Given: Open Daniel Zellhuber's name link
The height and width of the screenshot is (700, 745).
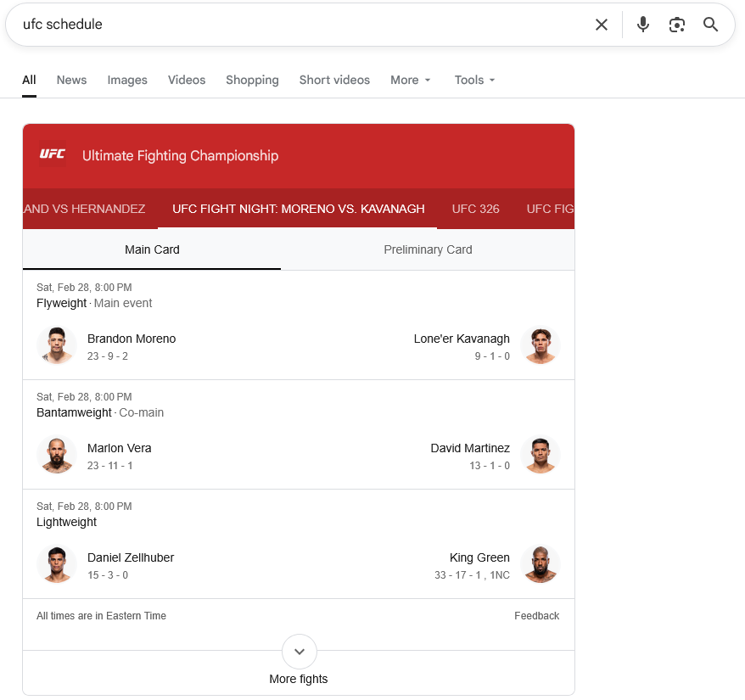Looking at the screenshot, I should 131,557.
